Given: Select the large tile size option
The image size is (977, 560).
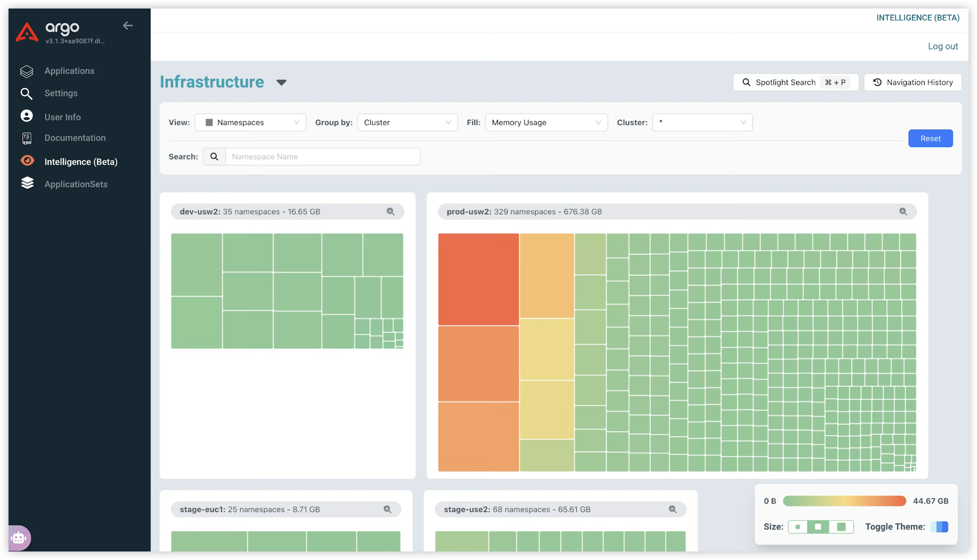Looking at the screenshot, I should (841, 526).
